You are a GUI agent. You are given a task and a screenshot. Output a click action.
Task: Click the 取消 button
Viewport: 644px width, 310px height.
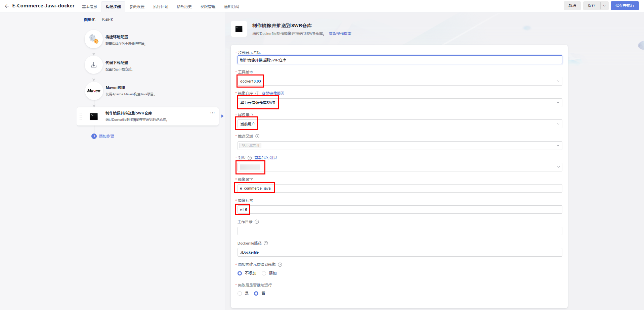(x=572, y=6)
